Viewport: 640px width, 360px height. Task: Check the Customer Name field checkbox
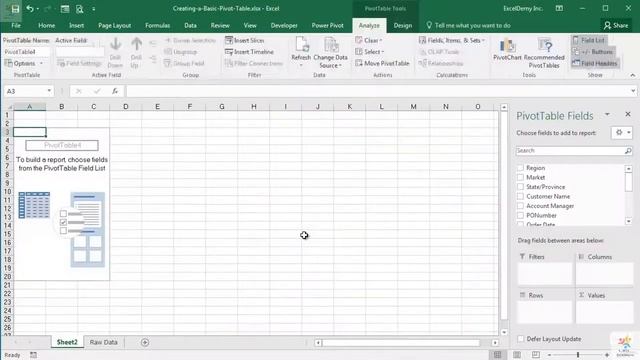click(520, 196)
